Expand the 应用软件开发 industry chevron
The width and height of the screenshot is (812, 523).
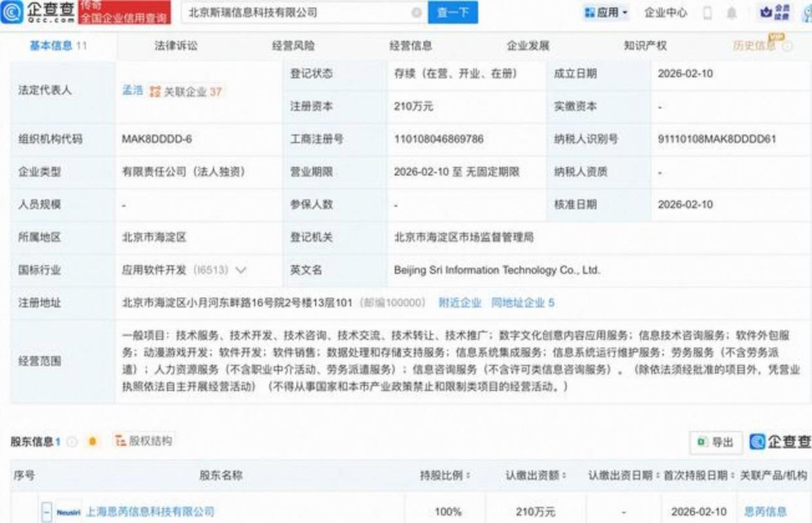241,270
